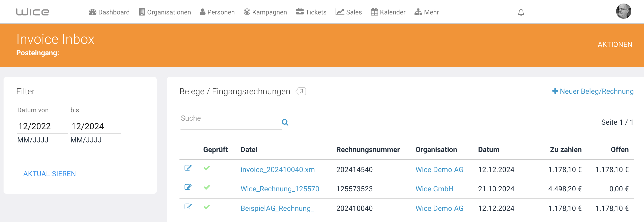
Task: Open the Wice GmbH organisation
Action: 434,189
